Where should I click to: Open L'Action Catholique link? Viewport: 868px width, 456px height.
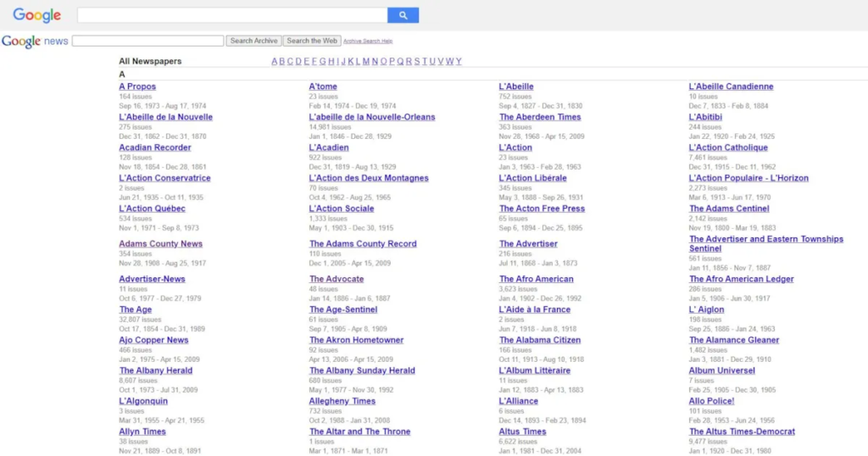coord(728,147)
